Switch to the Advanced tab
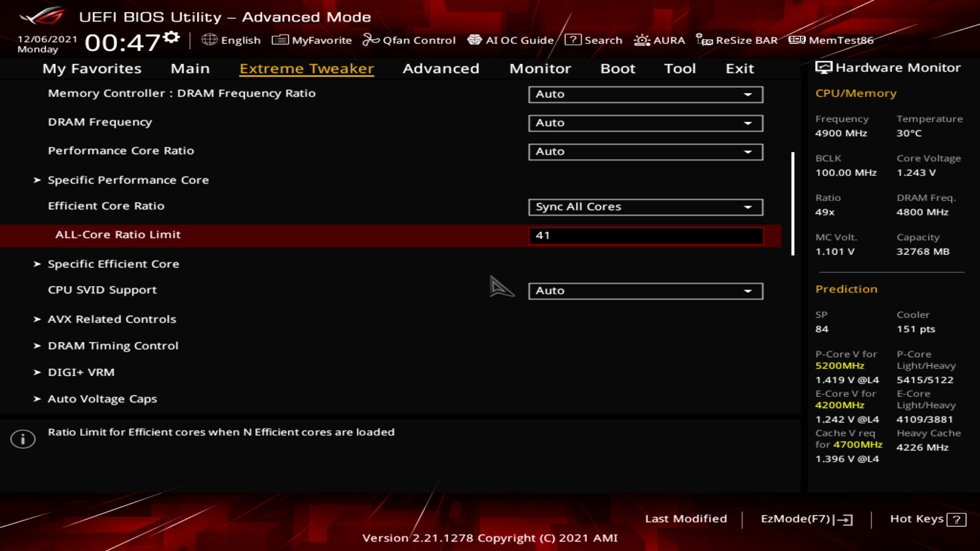980x551 pixels. tap(440, 68)
